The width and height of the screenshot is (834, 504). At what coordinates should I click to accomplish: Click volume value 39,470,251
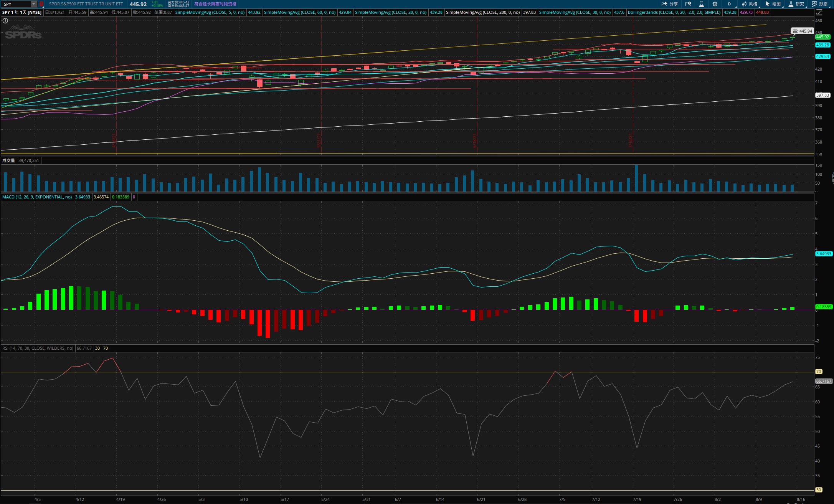coord(29,160)
